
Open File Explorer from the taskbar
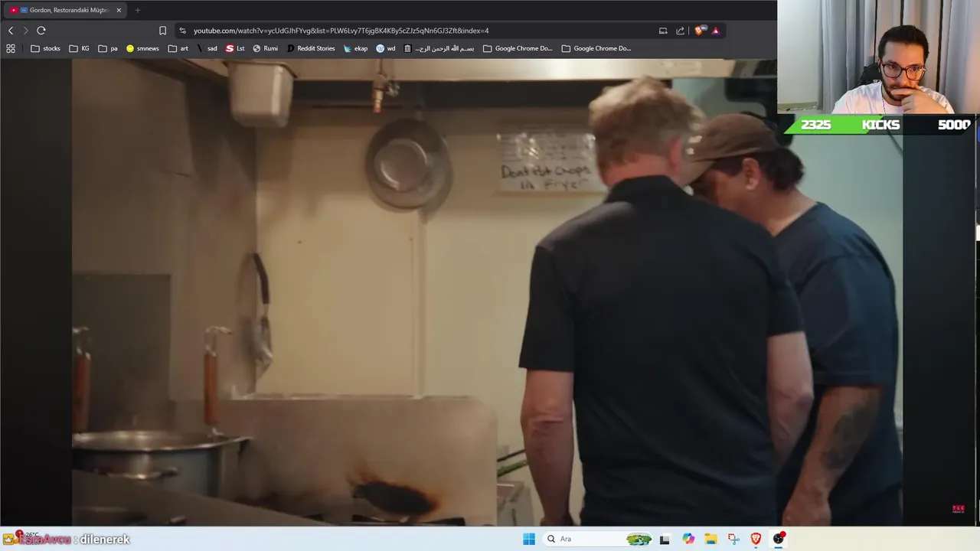tap(710, 539)
